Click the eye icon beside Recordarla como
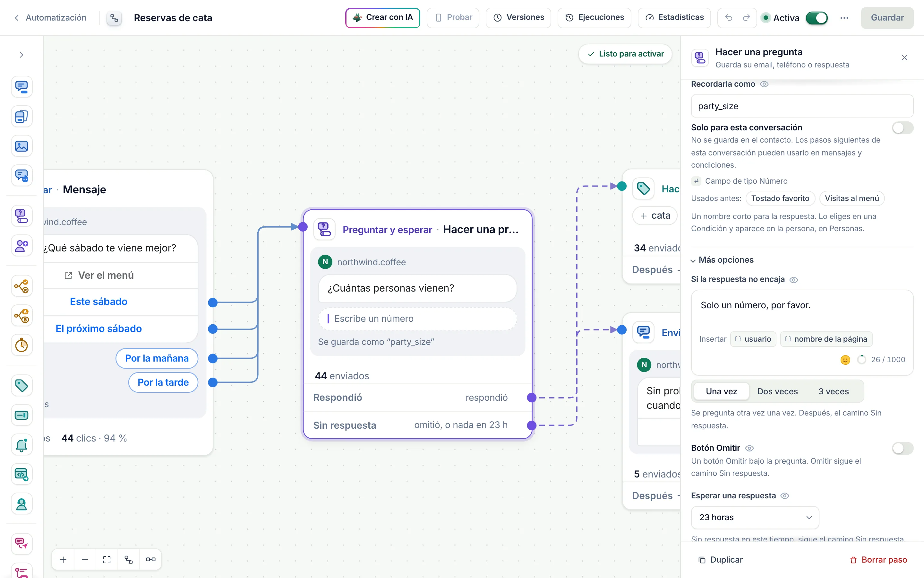Image resolution: width=924 pixels, height=578 pixels. click(764, 84)
